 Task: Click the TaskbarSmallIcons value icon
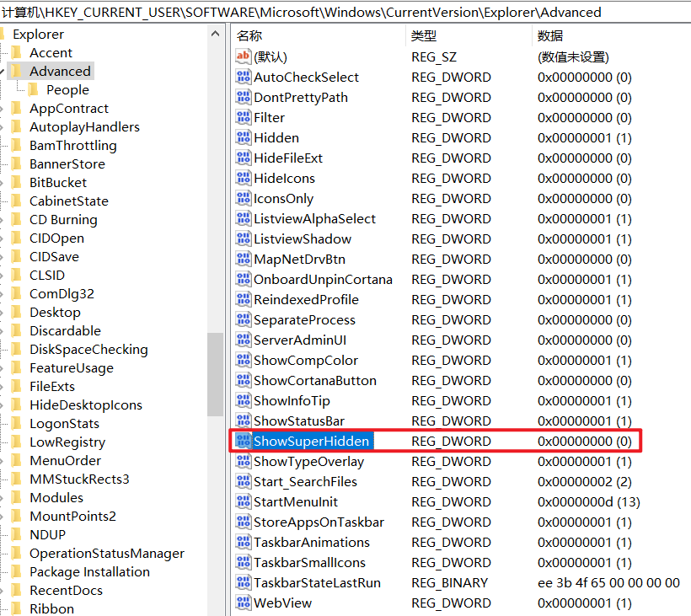[x=243, y=562]
